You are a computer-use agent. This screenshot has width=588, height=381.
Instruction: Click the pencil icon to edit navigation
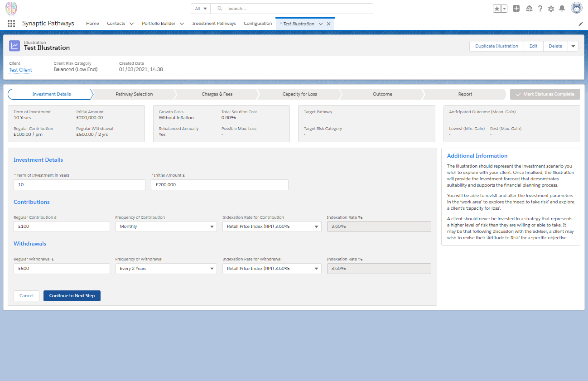click(x=581, y=24)
